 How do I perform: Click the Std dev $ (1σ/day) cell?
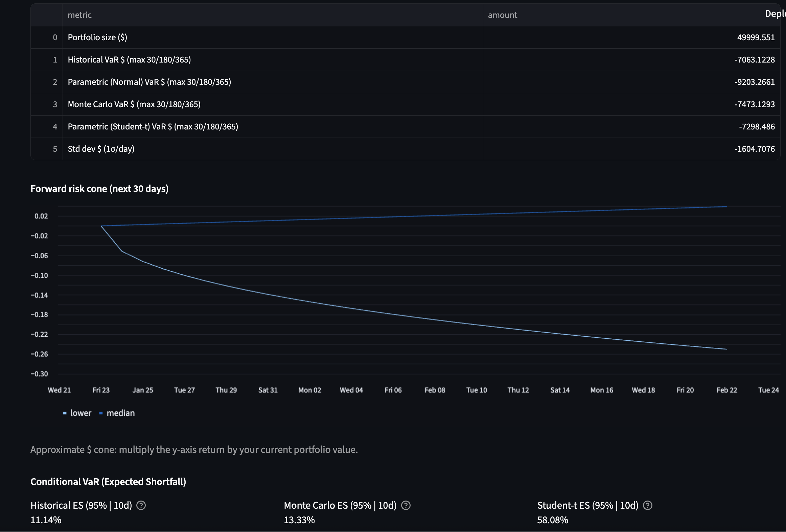[x=101, y=149]
